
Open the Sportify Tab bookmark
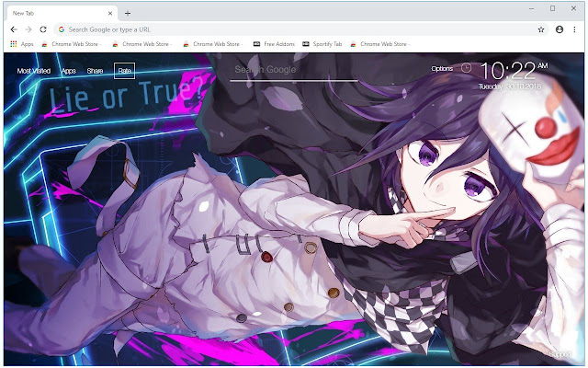coord(322,44)
